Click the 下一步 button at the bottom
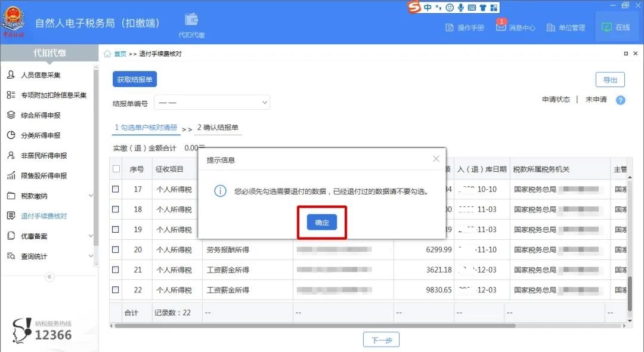 pos(381,339)
